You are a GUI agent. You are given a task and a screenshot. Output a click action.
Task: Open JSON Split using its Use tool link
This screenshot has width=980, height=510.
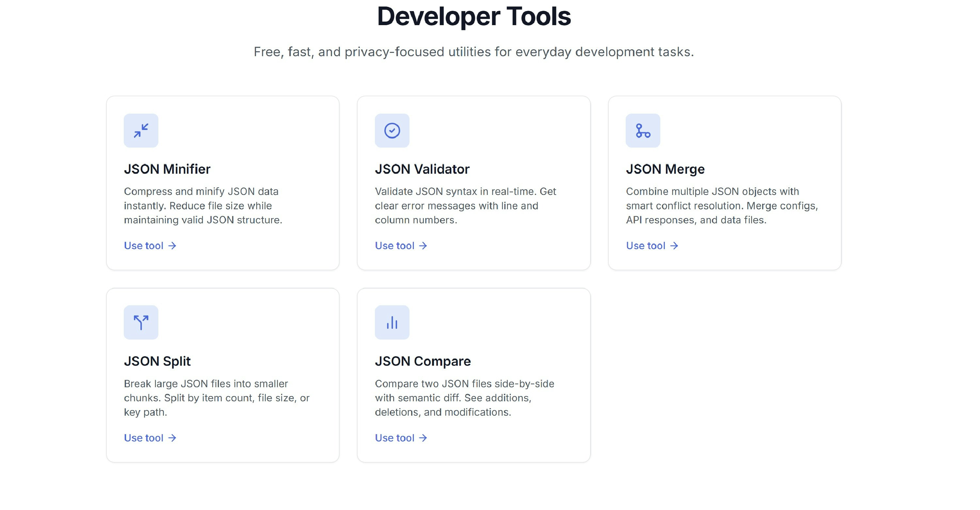tap(144, 438)
